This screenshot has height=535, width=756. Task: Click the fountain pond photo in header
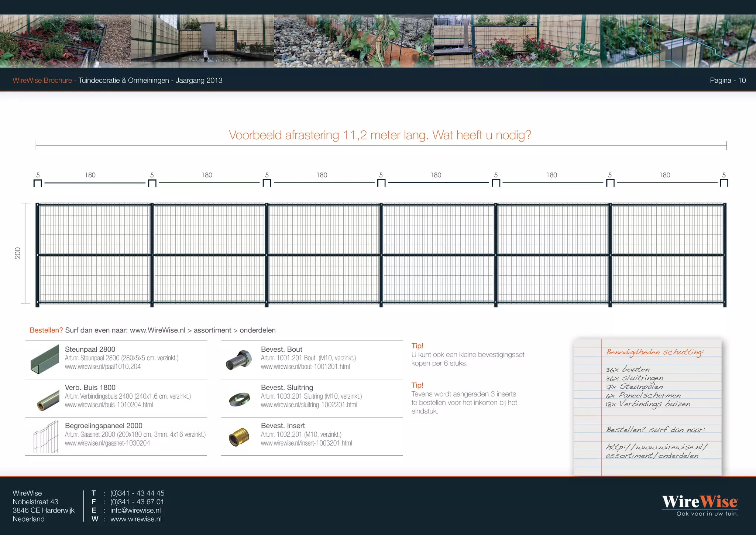coord(202,41)
